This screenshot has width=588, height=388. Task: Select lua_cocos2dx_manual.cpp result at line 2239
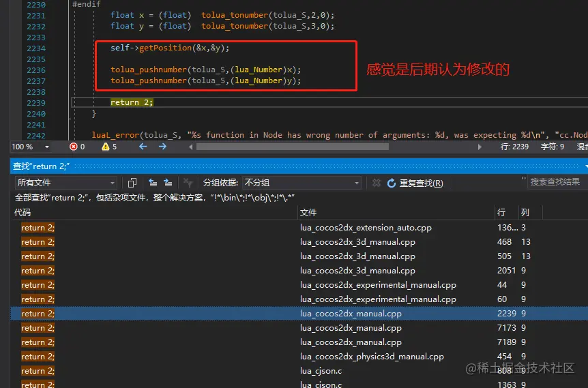(x=299, y=314)
